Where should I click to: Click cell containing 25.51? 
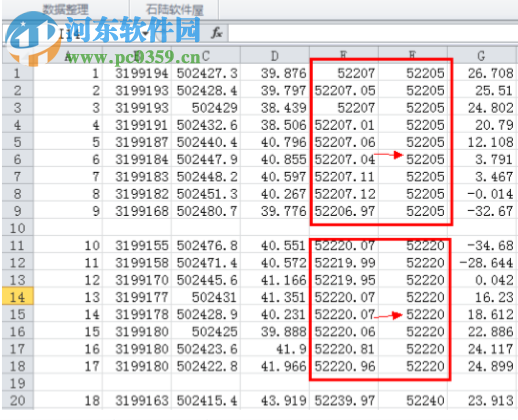(481, 90)
